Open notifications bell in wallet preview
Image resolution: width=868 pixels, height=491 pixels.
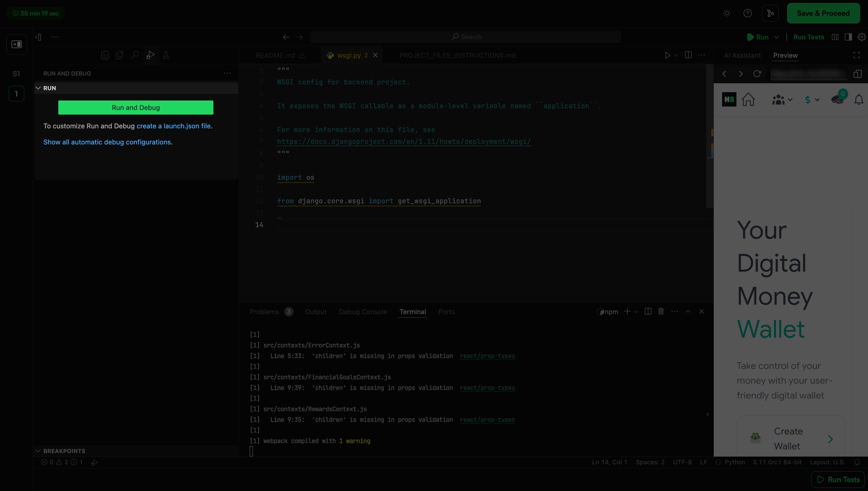coord(859,99)
